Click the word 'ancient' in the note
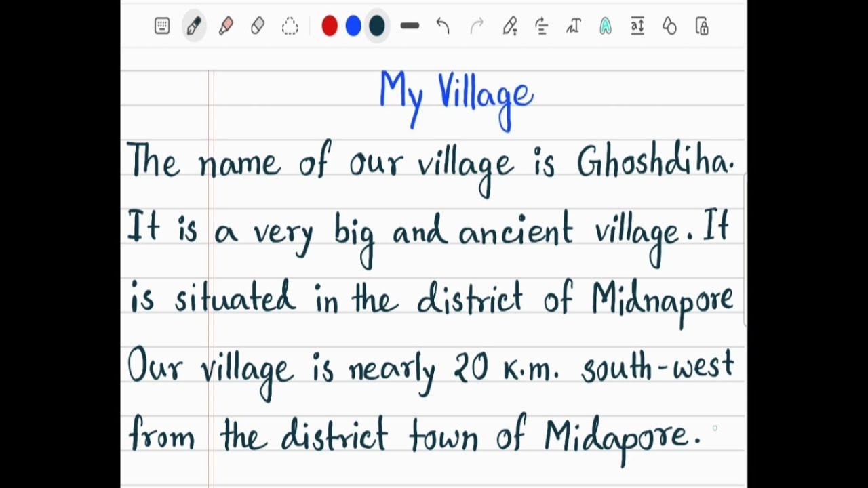 516,230
